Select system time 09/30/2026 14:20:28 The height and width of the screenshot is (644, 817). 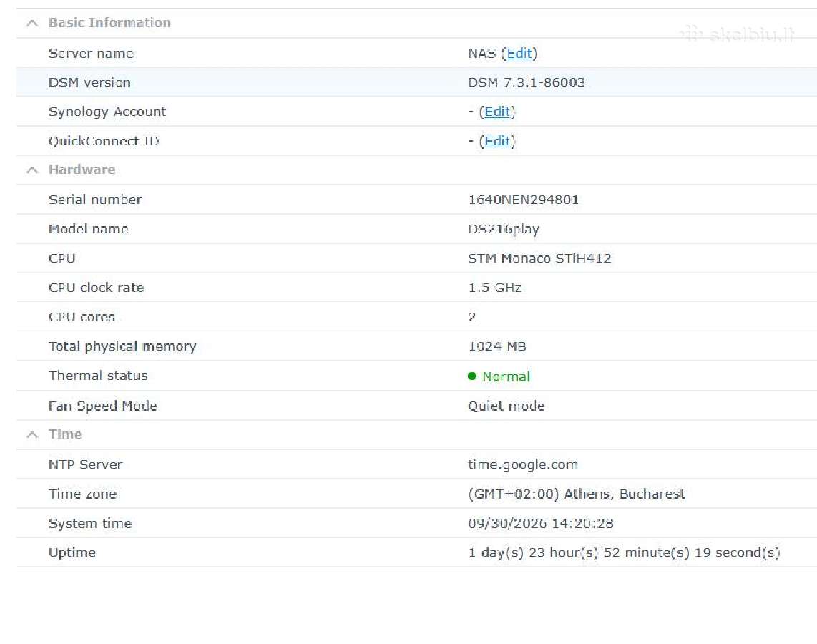coord(541,524)
